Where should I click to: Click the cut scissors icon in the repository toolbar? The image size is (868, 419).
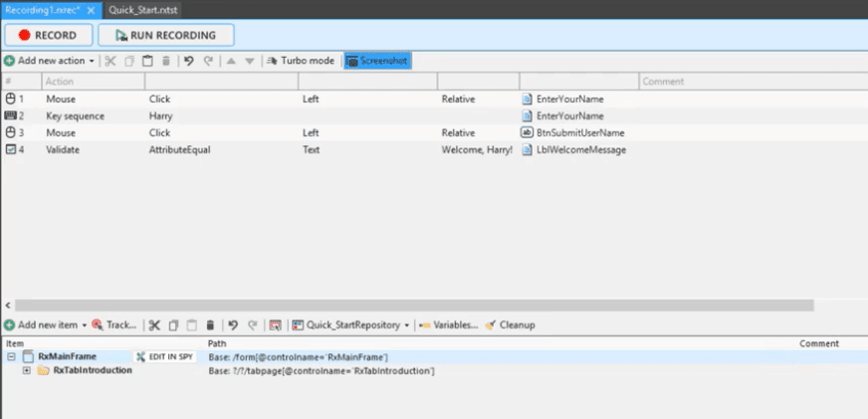tap(154, 325)
